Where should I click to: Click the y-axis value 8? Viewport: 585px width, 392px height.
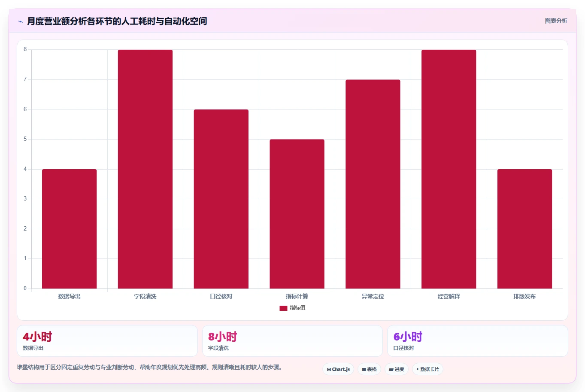point(25,49)
